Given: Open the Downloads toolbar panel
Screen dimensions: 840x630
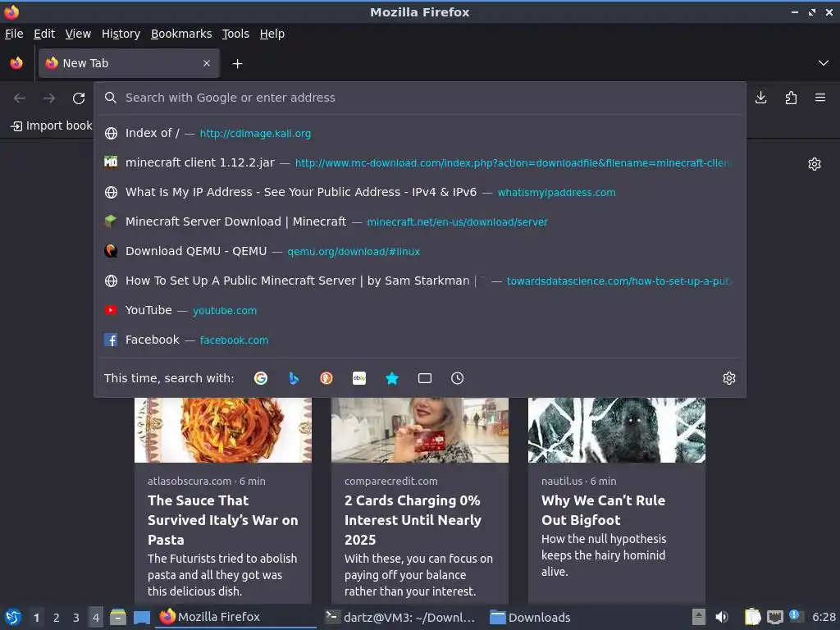Looking at the screenshot, I should (760, 98).
